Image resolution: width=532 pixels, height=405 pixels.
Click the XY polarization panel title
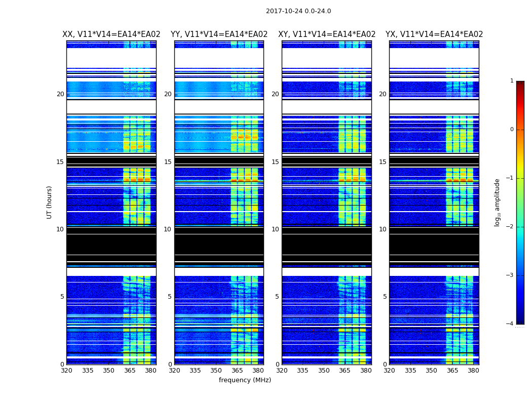point(327,34)
